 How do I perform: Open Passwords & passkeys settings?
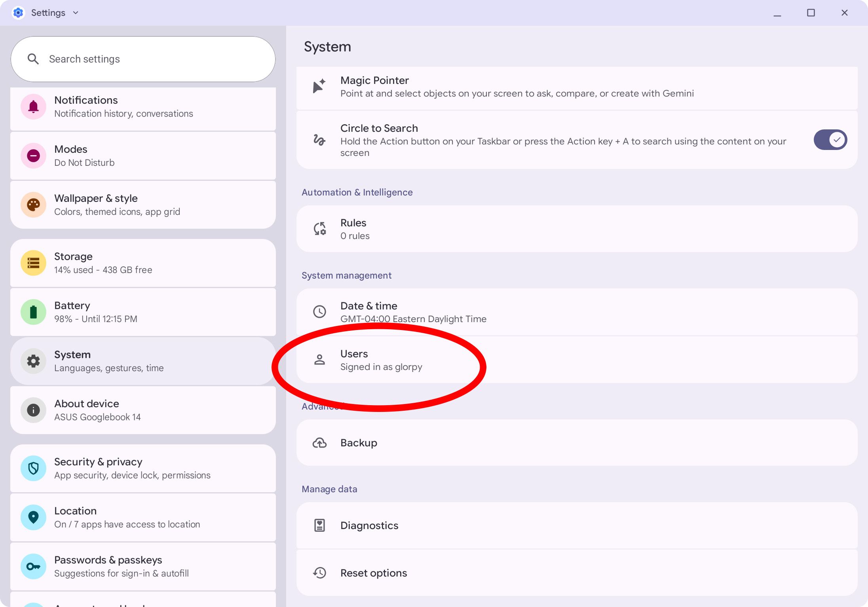(x=143, y=567)
